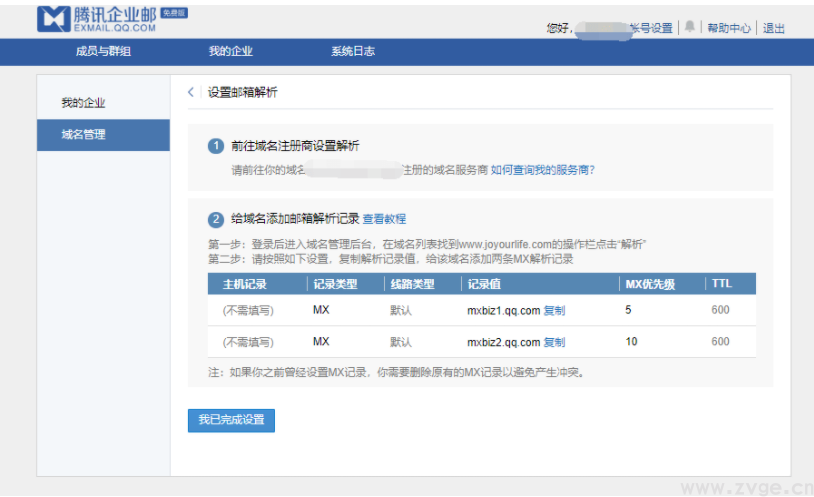Open notifications bell icon

[x=689, y=26]
